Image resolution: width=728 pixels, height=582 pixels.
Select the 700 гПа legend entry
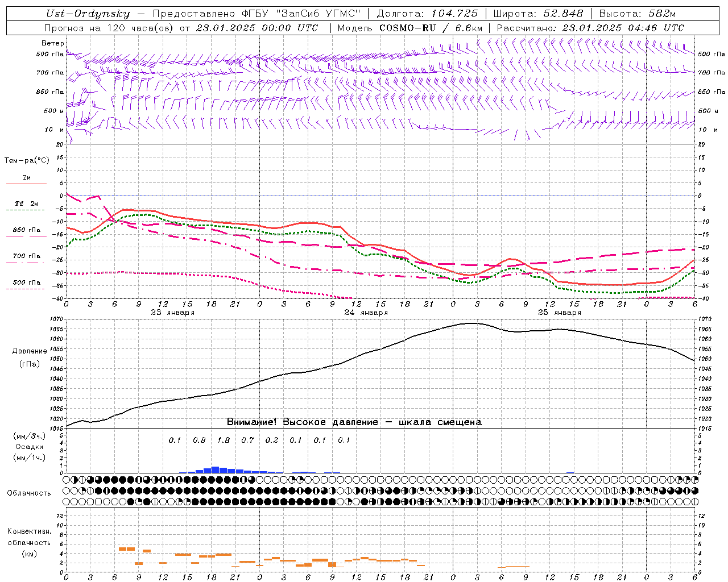pos(26,256)
